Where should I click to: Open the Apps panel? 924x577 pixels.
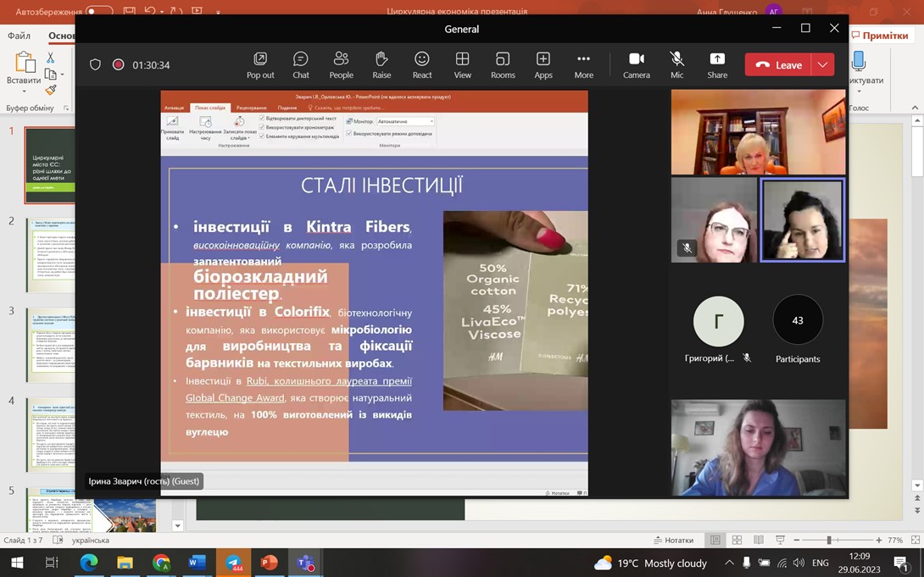click(x=543, y=64)
